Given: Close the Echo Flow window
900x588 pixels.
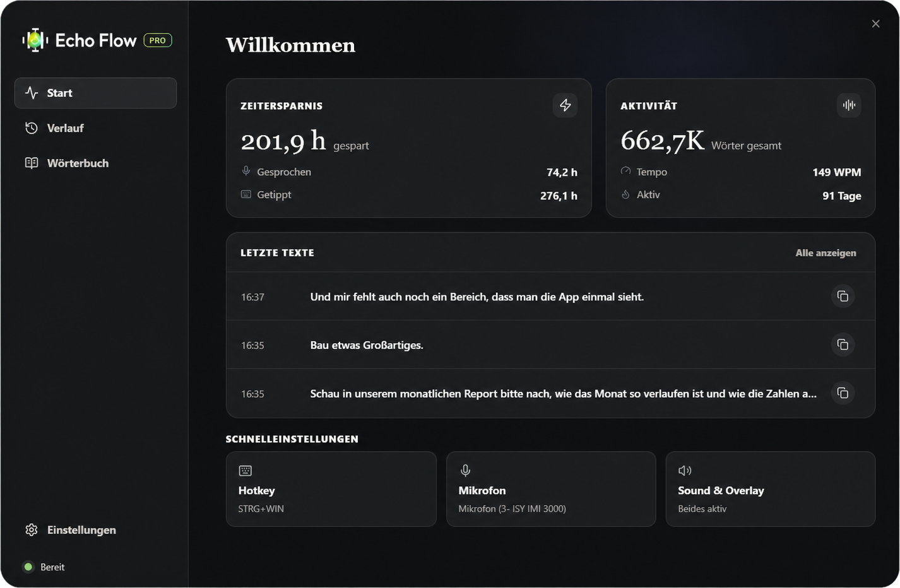Looking at the screenshot, I should (x=875, y=24).
